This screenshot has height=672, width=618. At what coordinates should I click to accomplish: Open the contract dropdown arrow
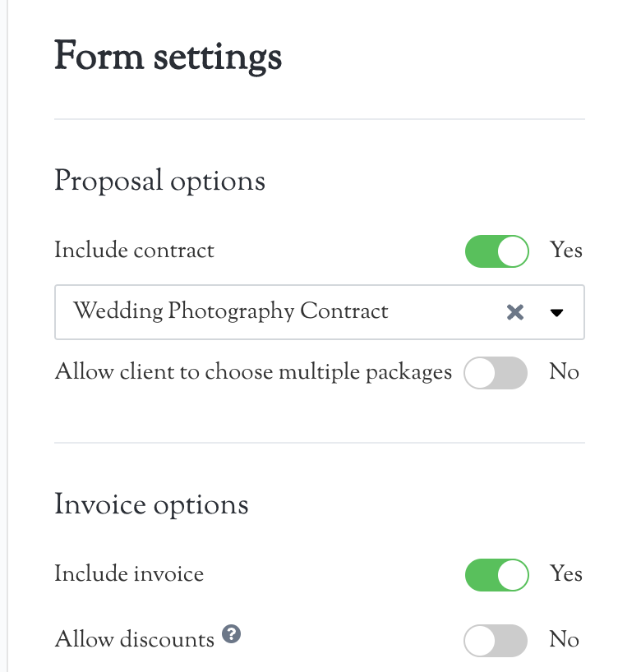tap(556, 312)
